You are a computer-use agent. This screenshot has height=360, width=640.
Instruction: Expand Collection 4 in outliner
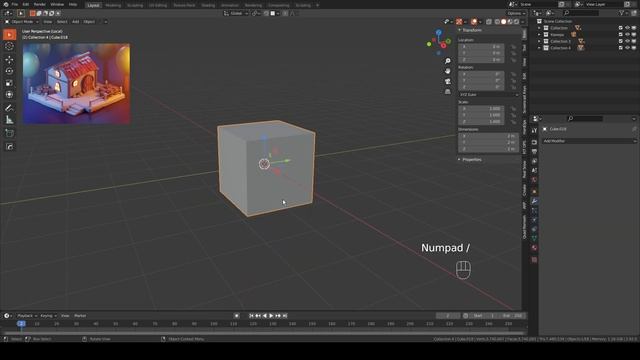539,48
